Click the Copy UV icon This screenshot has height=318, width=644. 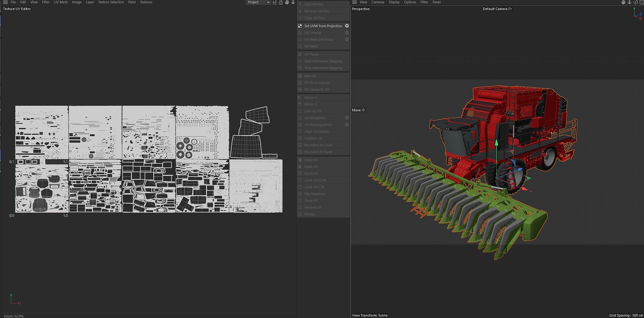tap(300, 160)
